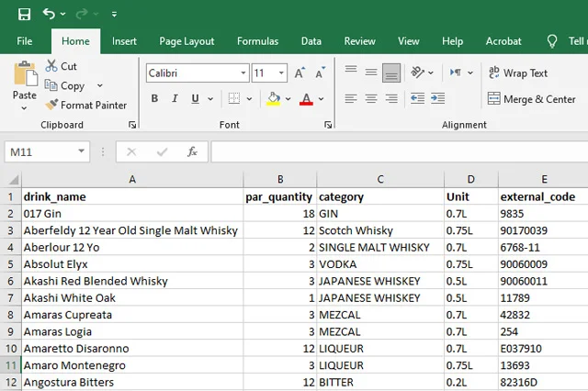
Task: Open the Help tab
Action: coord(452,41)
